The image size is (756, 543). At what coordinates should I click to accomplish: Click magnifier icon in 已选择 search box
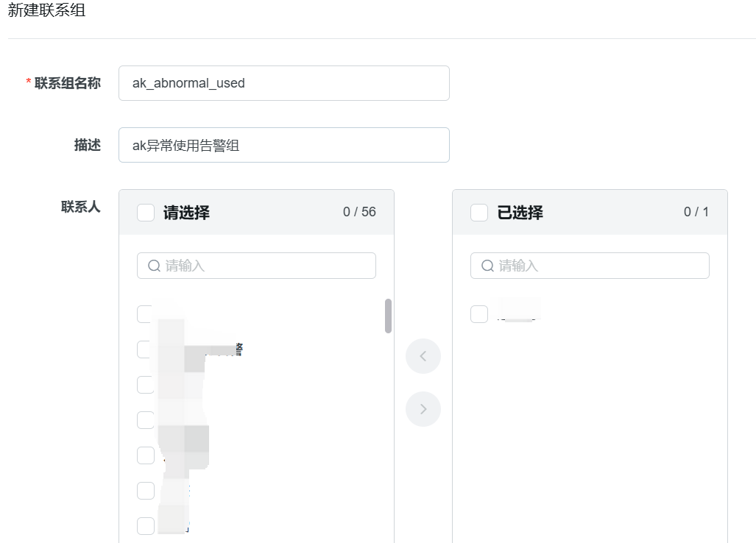(487, 266)
